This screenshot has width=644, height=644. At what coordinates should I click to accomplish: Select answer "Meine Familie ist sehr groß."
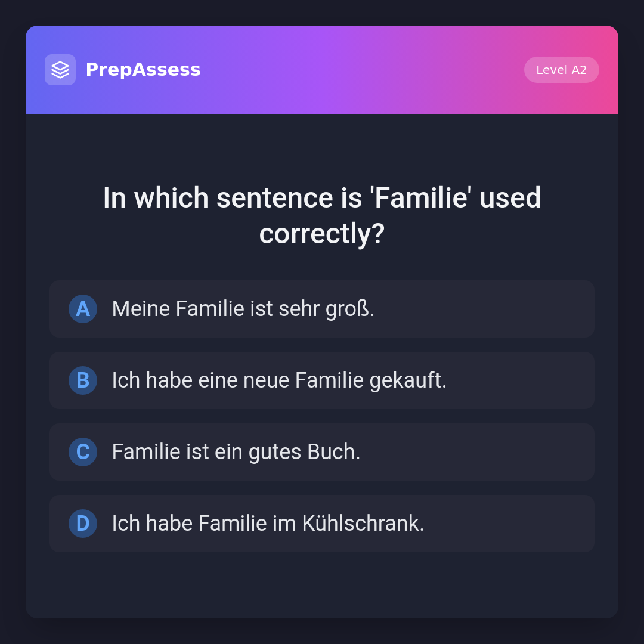tap(322, 309)
